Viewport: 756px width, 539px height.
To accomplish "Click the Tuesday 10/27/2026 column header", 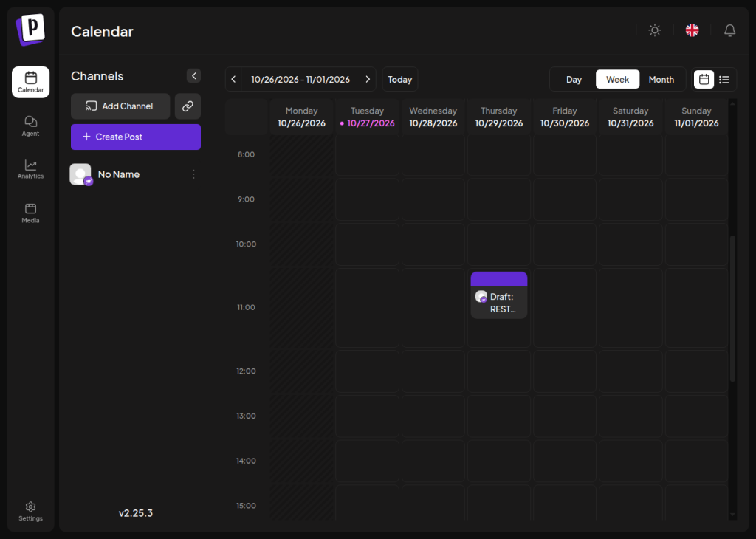I will [x=368, y=117].
